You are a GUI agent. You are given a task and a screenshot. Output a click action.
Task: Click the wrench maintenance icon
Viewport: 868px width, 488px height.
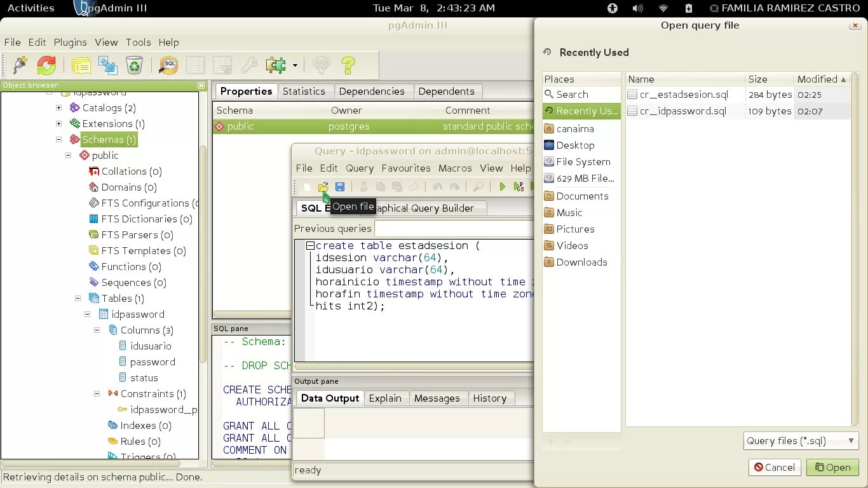(248, 65)
